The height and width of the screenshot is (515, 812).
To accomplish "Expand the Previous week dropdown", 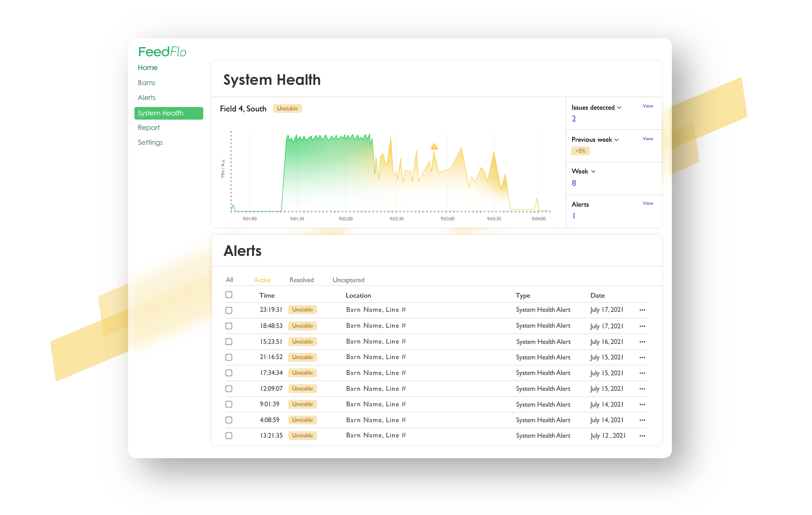I will [x=595, y=139].
